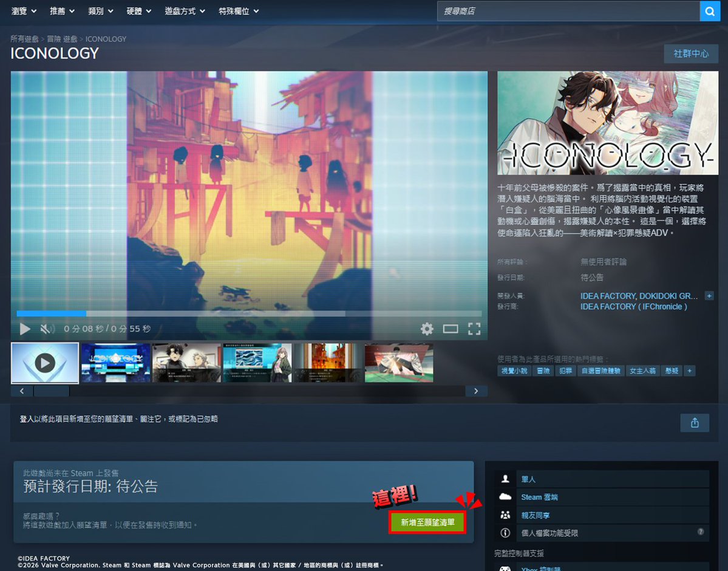Unmute the trailer volume icon
The width and height of the screenshot is (728, 571).
[46, 329]
